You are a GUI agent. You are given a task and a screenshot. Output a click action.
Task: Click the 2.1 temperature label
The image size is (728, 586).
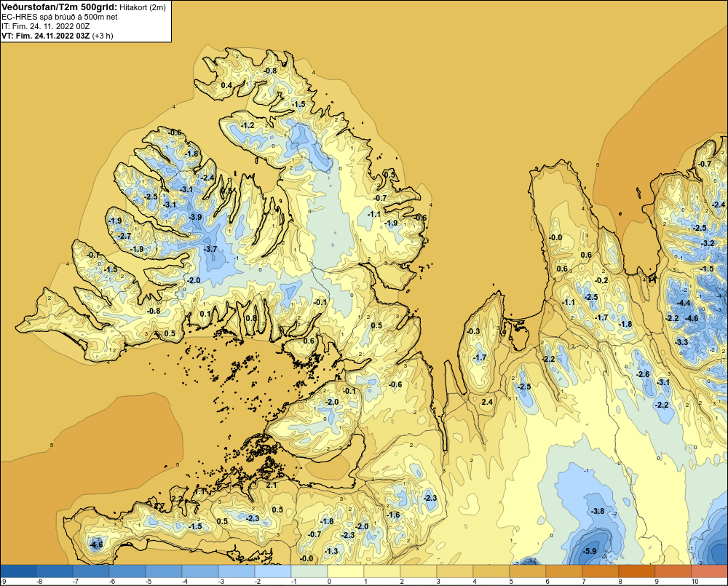pyautogui.click(x=271, y=485)
